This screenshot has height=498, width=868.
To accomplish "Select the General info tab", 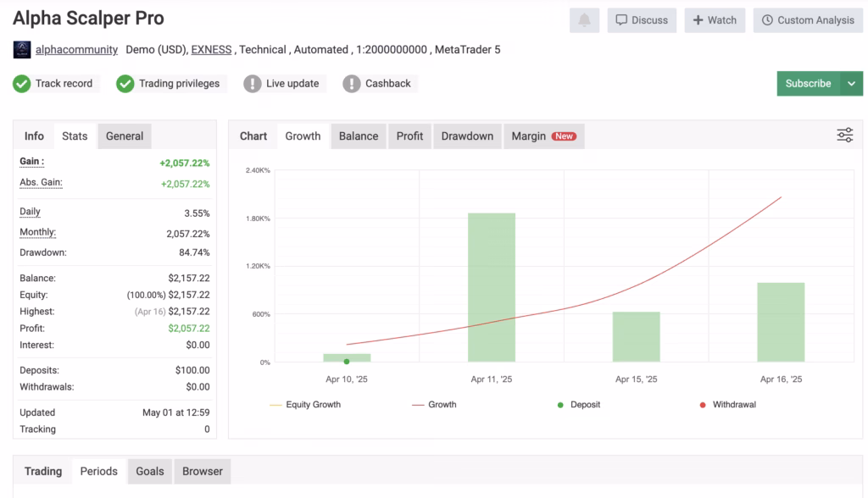I will (125, 136).
